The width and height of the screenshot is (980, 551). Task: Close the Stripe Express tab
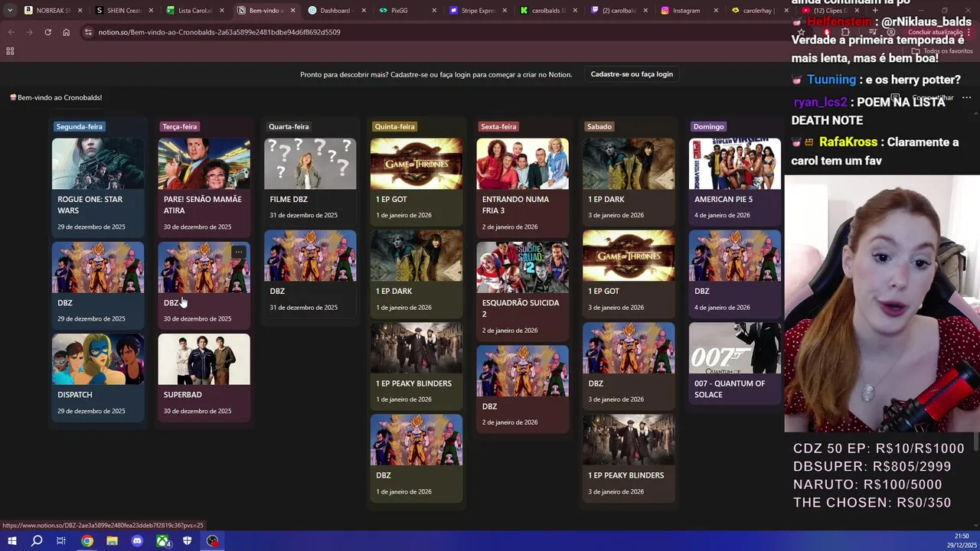pyautogui.click(x=505, y=11)
